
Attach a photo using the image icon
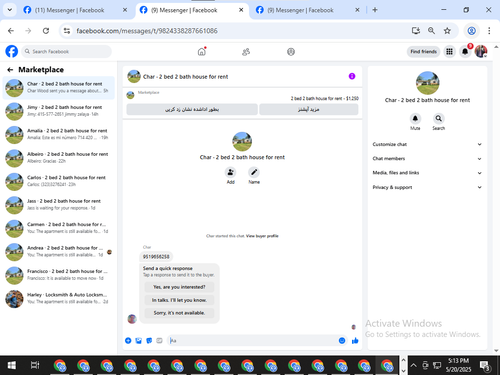point(139,341)
